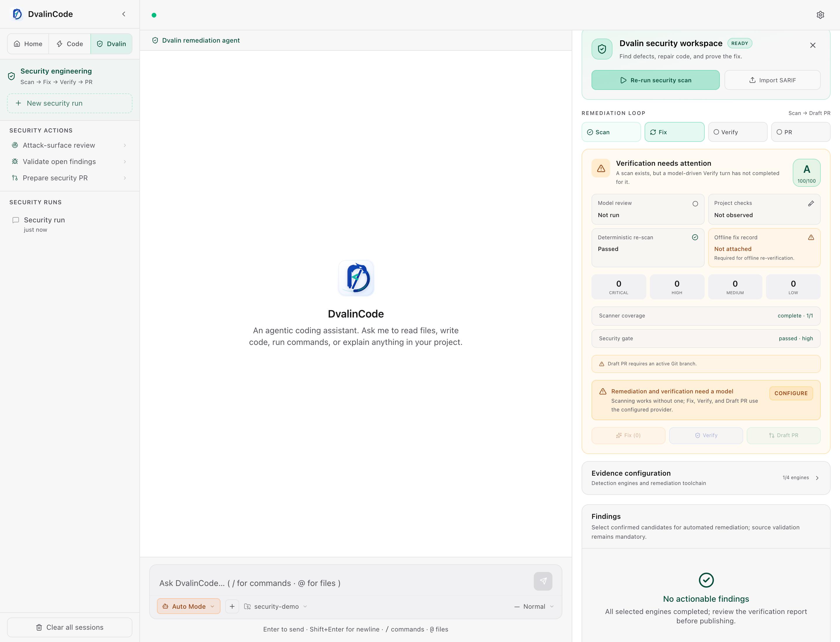Select the PR step in remediation loop
Image resolution: width=840 pixels, height=642 pixels.
click(800, 132)
